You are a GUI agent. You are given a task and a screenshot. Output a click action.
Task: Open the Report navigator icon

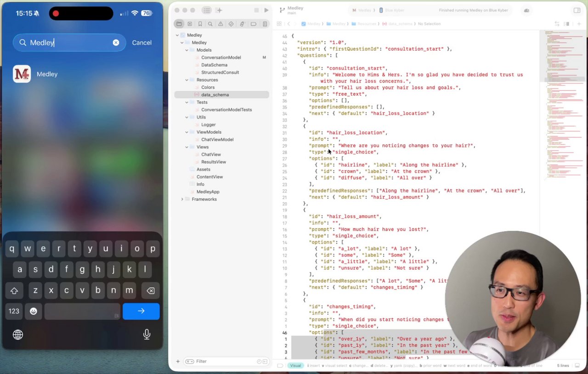(265, 24)
